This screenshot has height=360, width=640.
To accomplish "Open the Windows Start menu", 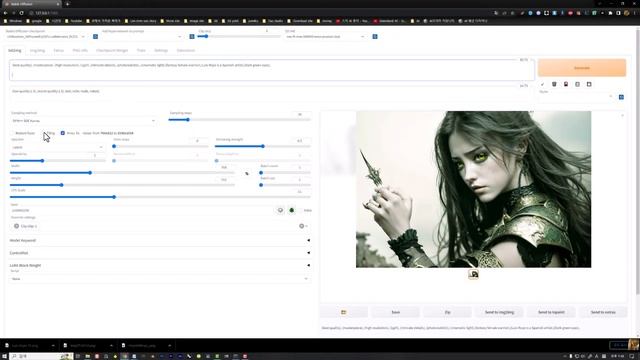I will click(4, 356).
